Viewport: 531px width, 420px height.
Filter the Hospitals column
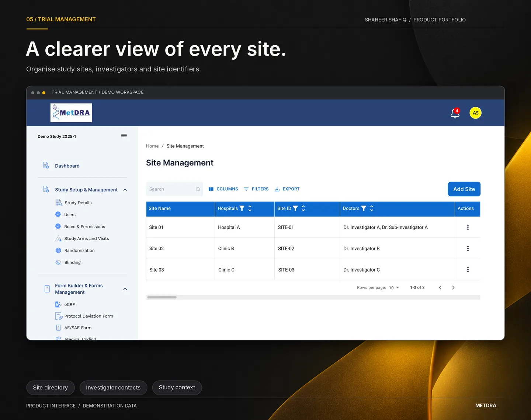pyautogui.click(x=242, y=209)
